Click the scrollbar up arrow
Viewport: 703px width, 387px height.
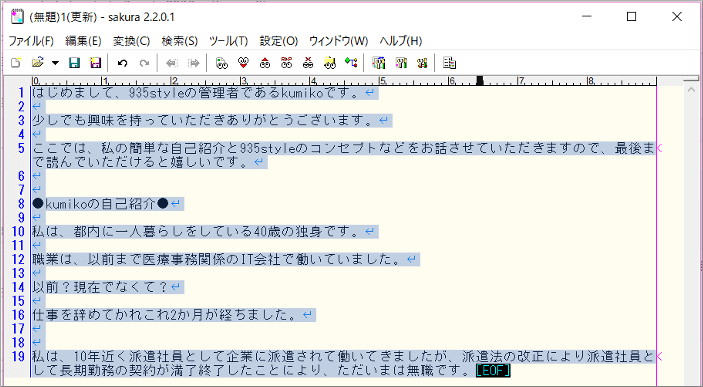click(x=691, y=90)
